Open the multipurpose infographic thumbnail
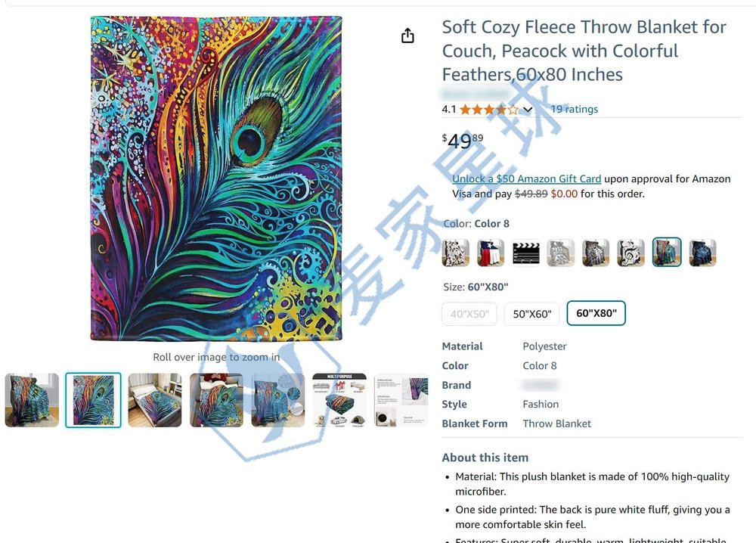The height and width of the screenshot is (543, 756). [x=339, y=400]
